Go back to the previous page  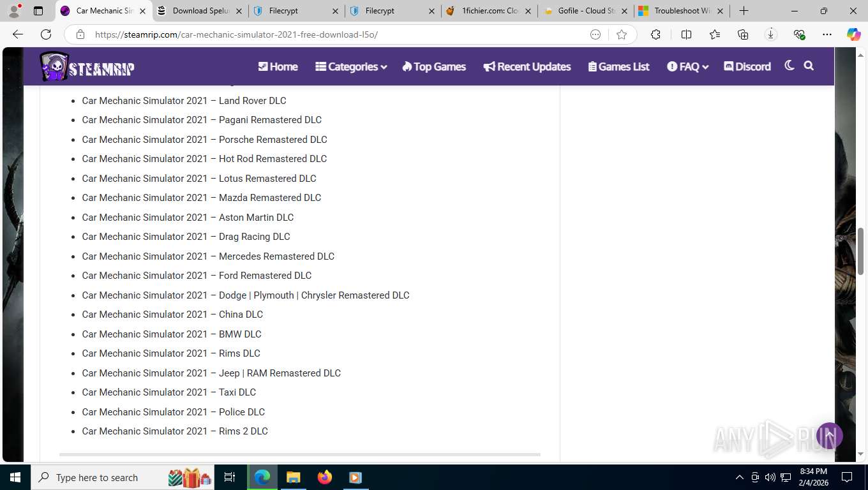pos(18,34)
